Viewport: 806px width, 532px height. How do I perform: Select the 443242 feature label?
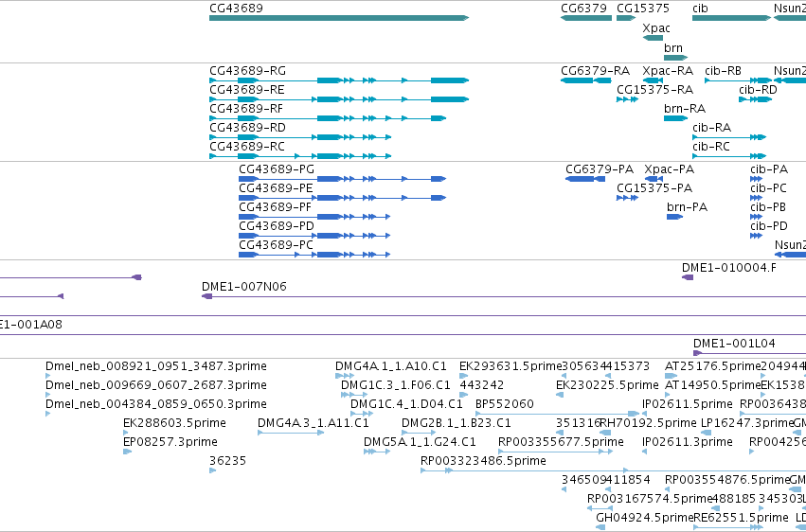482,385
